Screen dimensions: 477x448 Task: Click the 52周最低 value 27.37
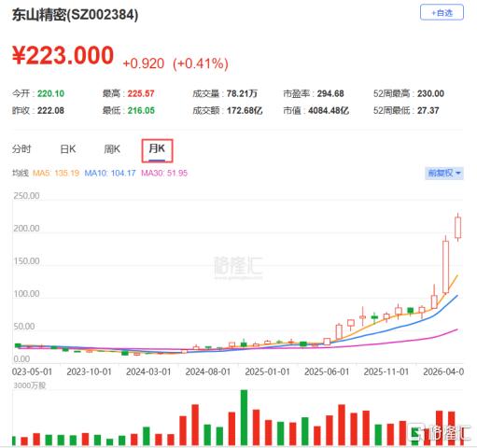point(428,110)
